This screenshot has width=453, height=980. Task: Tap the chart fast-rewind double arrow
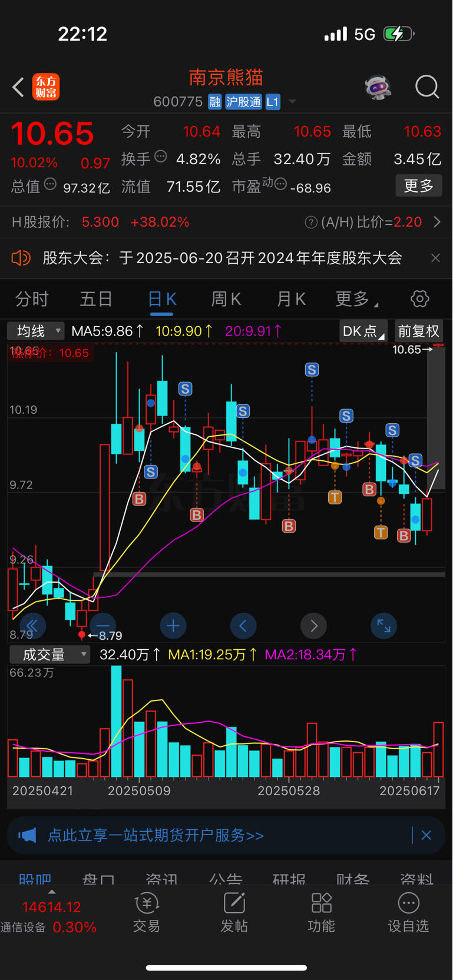(x=33, y=626)
